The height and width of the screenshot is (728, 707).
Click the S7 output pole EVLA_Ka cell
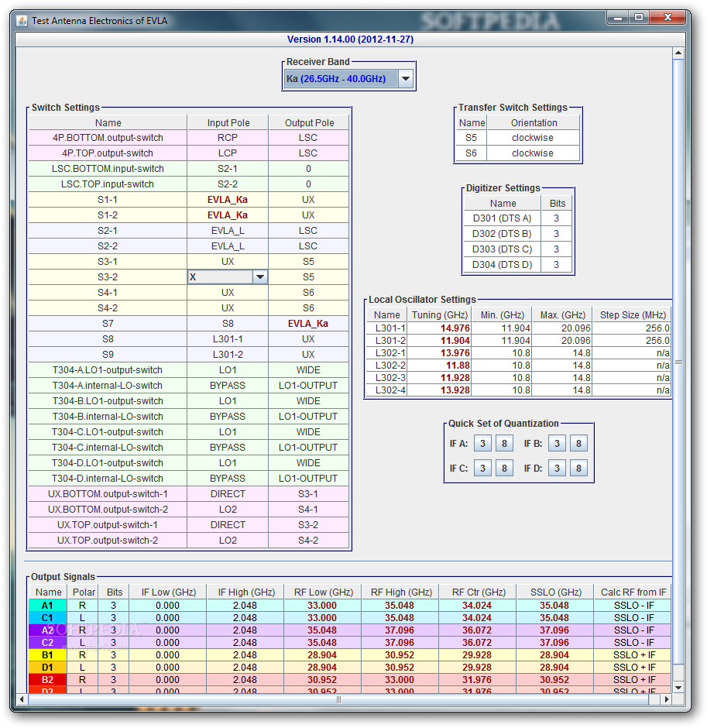point(308,324)
